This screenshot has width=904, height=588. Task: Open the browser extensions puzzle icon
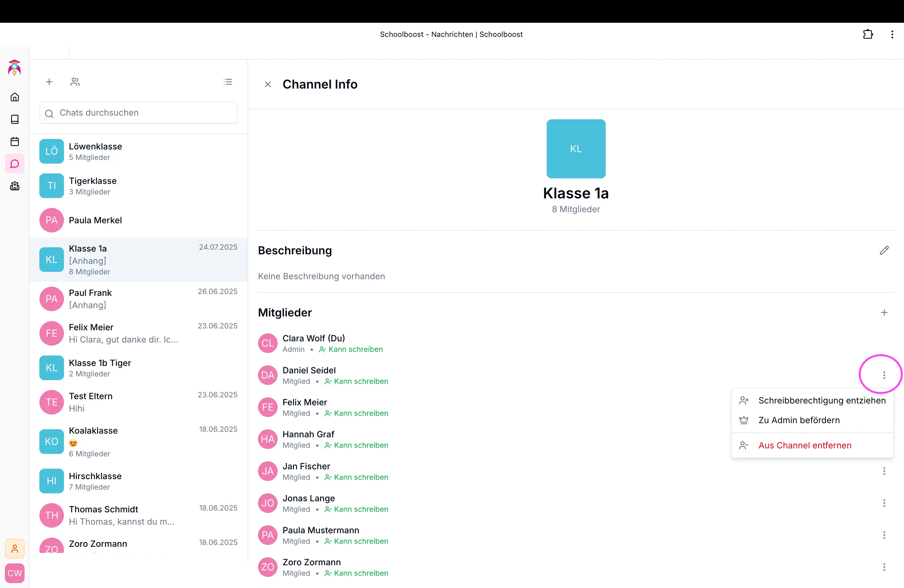coord(867,34)
